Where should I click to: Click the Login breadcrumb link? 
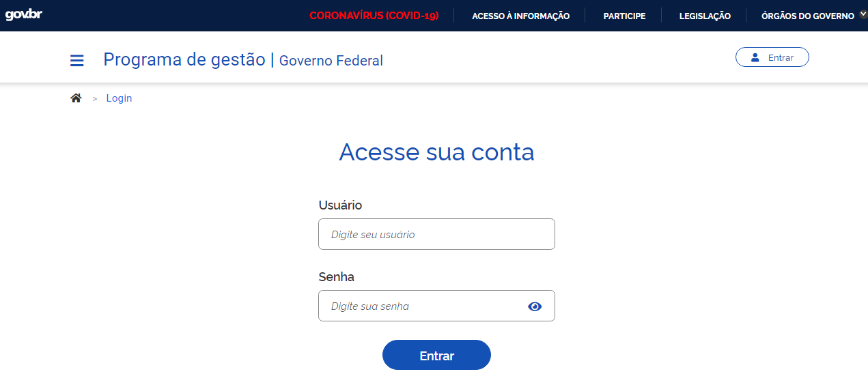point(119,98)
